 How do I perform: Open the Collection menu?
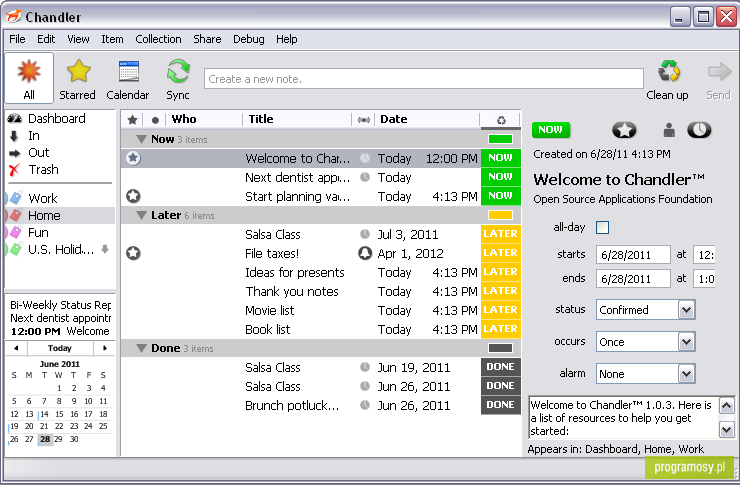pyautogui.click(x=158, y=39)
